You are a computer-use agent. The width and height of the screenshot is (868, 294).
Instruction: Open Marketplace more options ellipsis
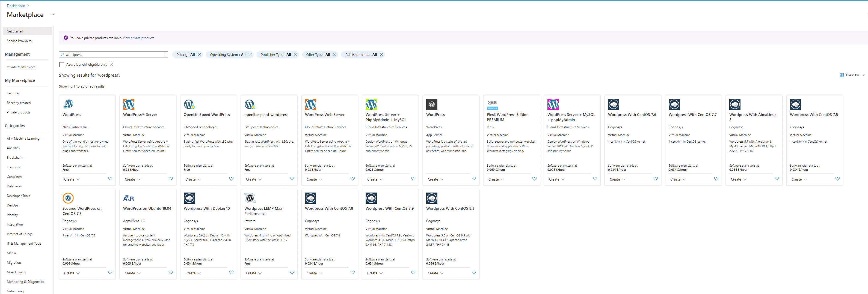(x=52, y=15)
